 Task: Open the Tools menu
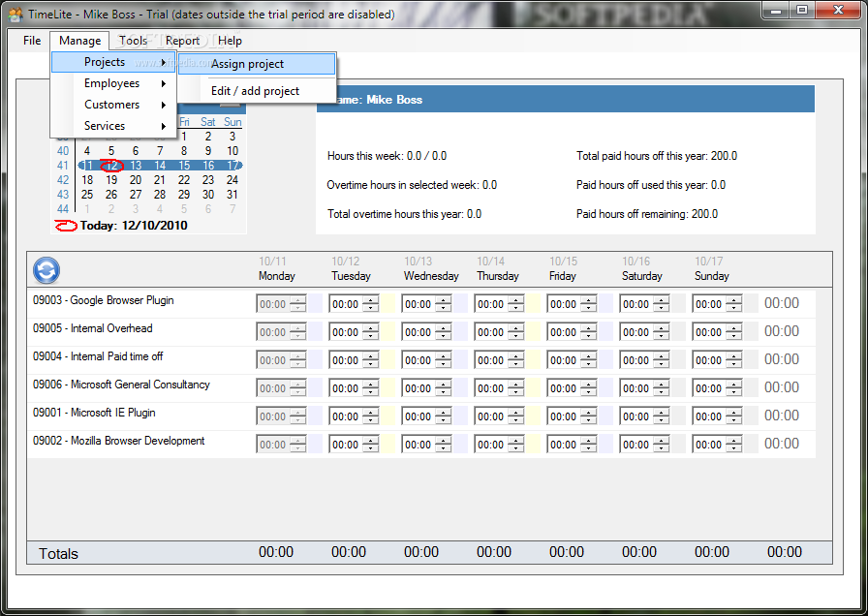pyautogui.click(x=134, y=41)
